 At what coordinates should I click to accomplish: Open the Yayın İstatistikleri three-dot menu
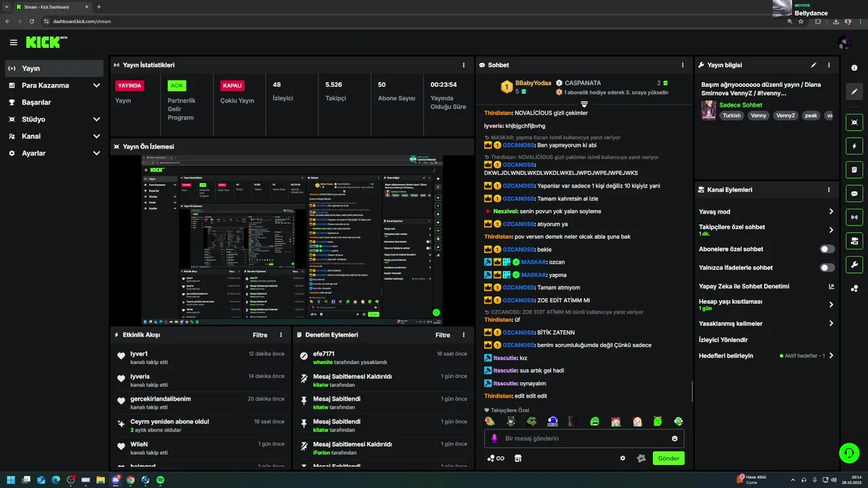[464, 65]
